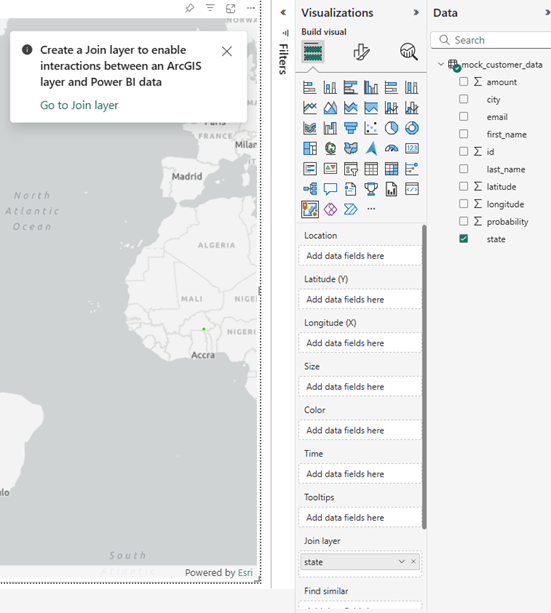Image resolution: width=551 pixels, height=613 pixels.
Task: Check the amount field
Action: click(x=463, y=81)
